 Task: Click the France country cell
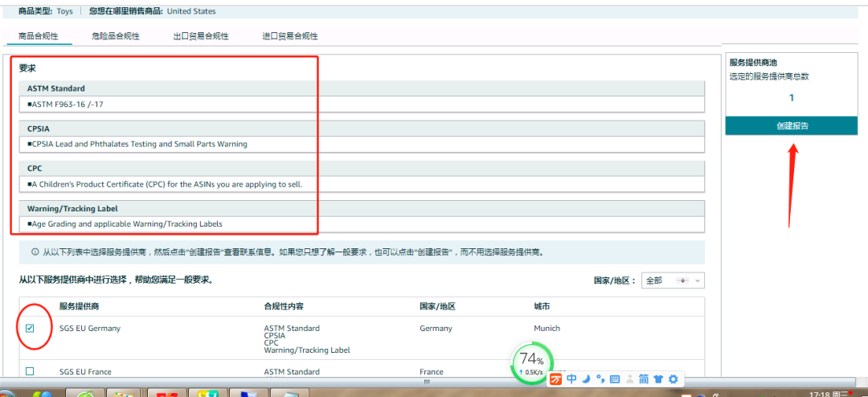pos(432,372)
